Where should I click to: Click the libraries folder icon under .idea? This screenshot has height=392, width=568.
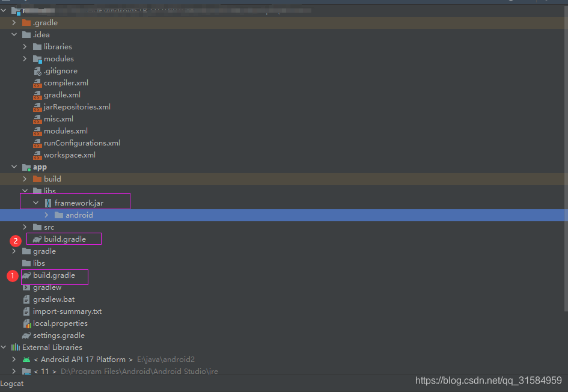click(36, 46)
